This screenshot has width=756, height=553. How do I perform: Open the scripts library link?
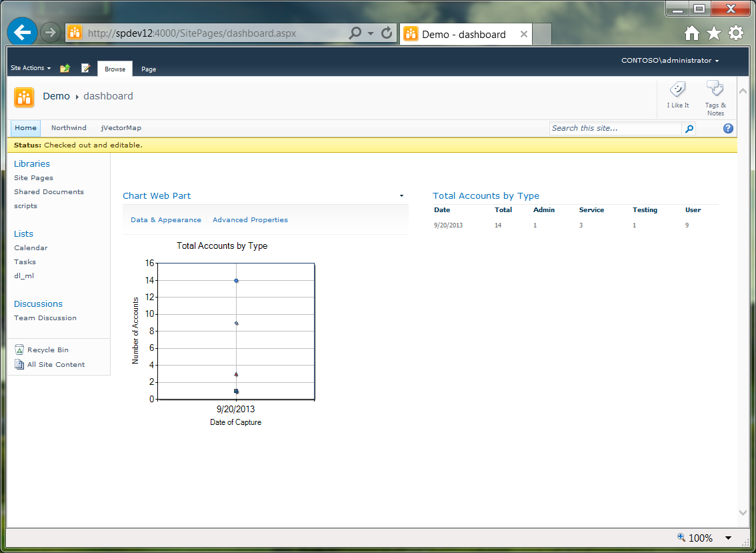coord(25,205)
